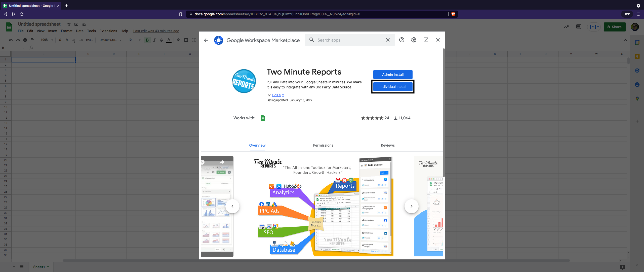644x272 pixels.
Task: Clear the Search apps field
Action: (388, 40)
